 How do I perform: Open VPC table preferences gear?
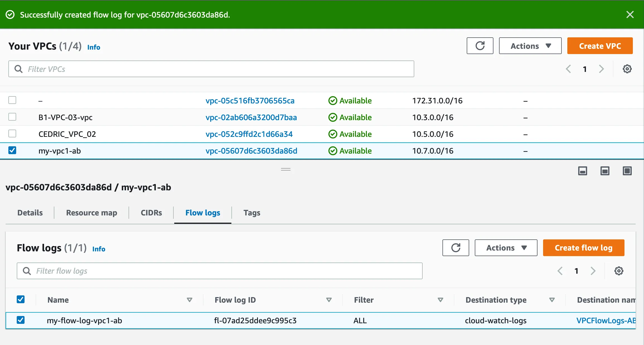pos(627,69)
